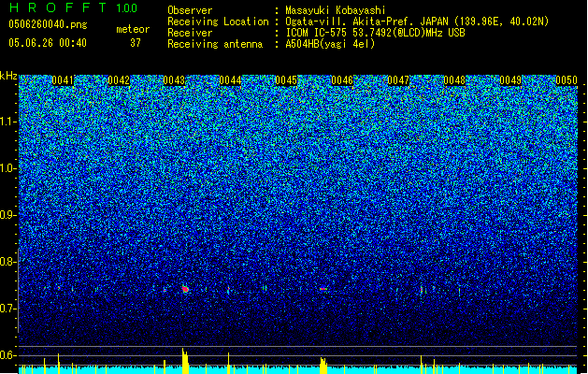Click the 1.1 frequency axis label
The image size is (588, 374).
point(8,122)
